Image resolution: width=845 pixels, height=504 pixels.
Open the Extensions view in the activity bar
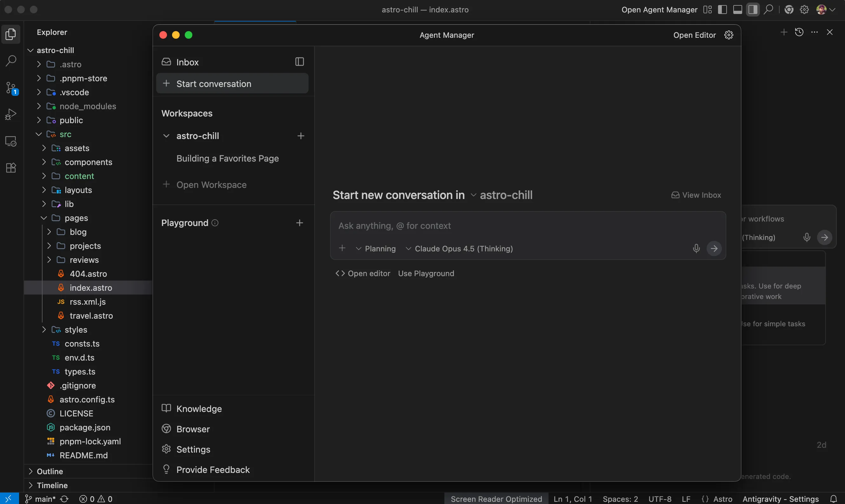pyautogui.click(x=10, y=168)
